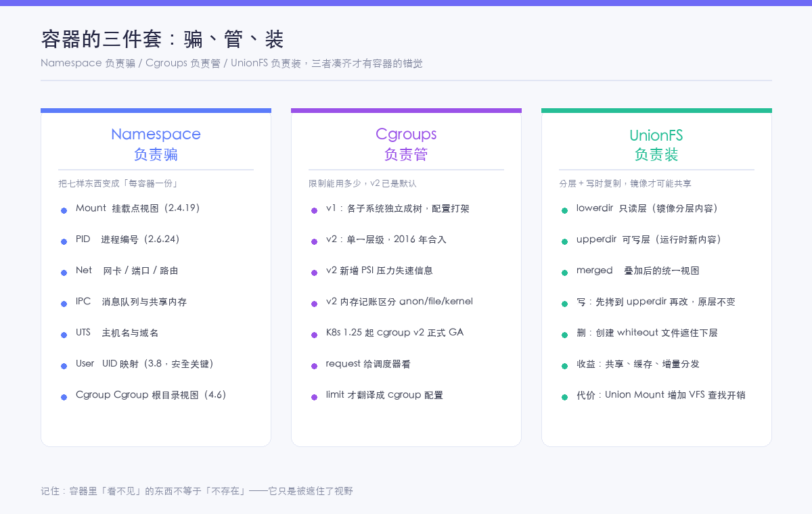812x514 pixels.
Task: Click the caption 限制能用多少,v2 已是默认
Action: click(x=363, y=183)
